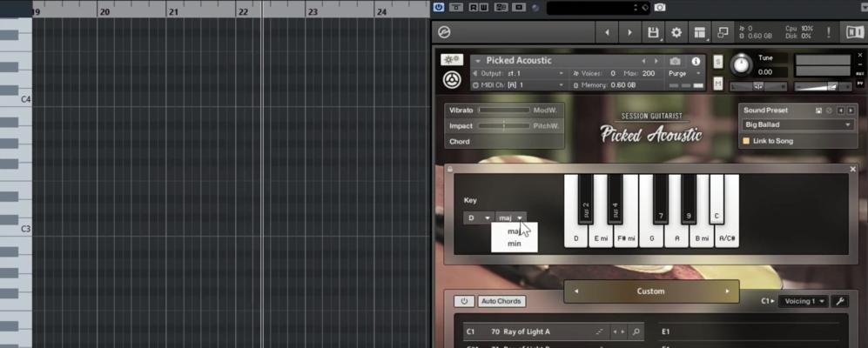Open the Output st.1 dropdown
The height and width of the screenshot is (348, 868).
518,73
